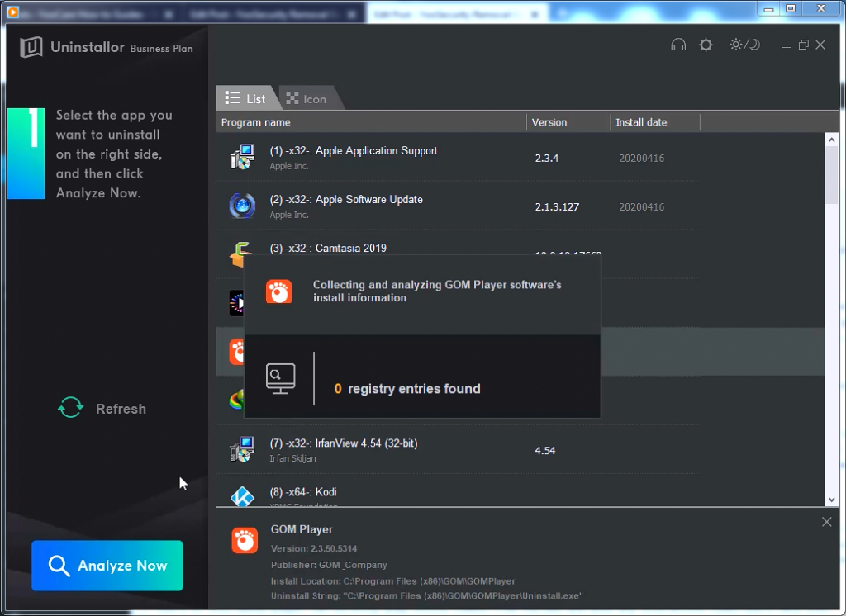Click install date 20200416 for Apple Software Update

641,206
